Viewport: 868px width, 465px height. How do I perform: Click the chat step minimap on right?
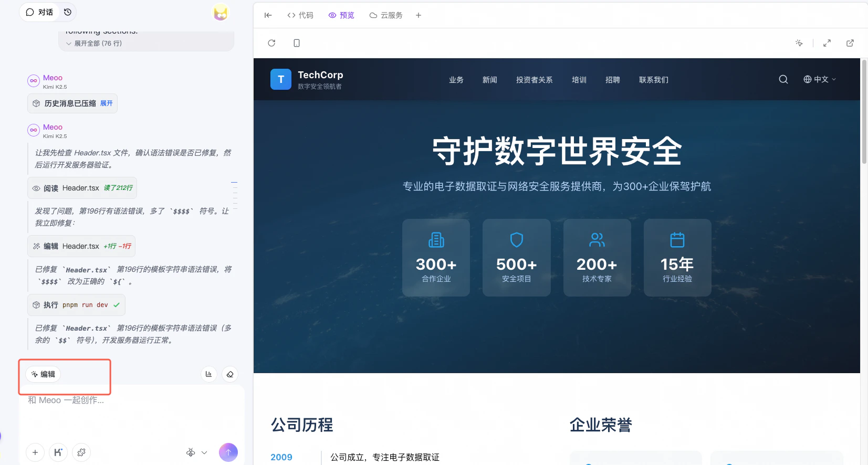234,196
